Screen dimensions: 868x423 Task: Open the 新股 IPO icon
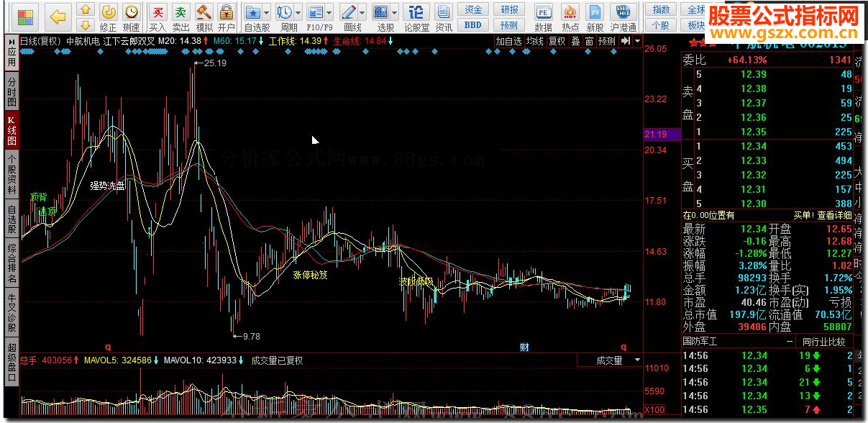[595, 12]
